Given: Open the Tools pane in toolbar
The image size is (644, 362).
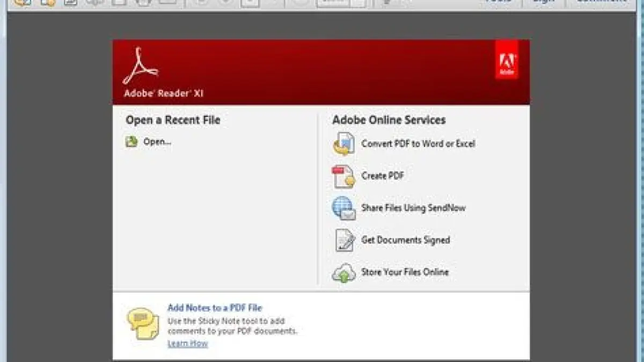Looking at the screenshot, I should [x=498, y=2].
